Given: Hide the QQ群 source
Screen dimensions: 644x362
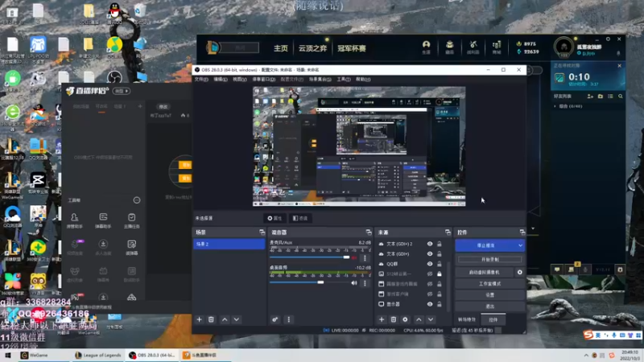Looking at the screenshot, I should pos(430,264).
